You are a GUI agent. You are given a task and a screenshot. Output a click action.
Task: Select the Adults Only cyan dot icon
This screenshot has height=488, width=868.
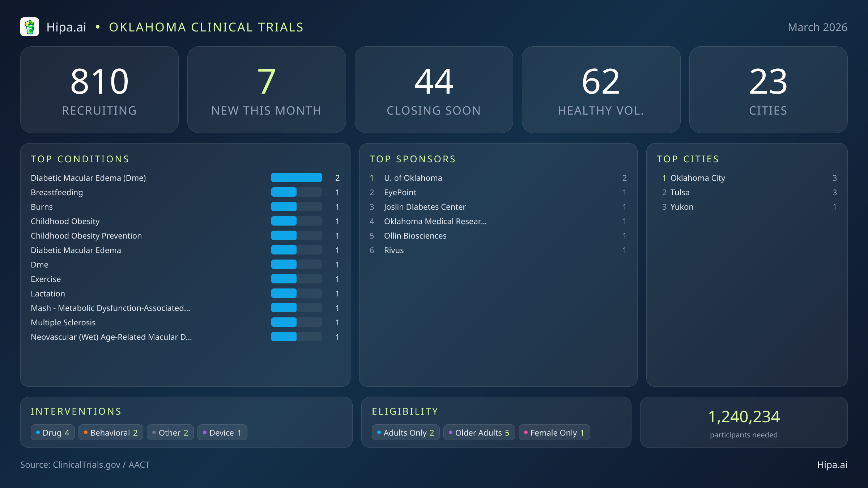click(379, 432)
